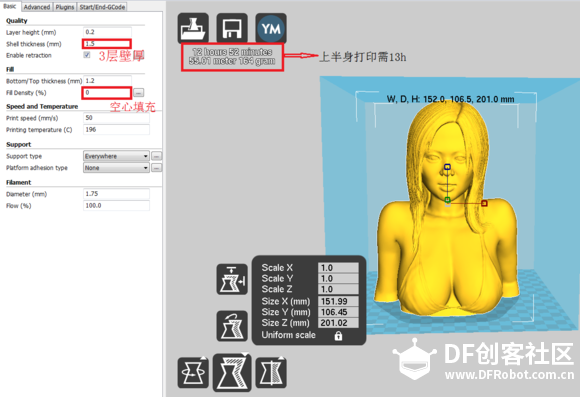Open the Support type dropdown
Image resolution: width=580 pixels, height=397 pixels.
point(116,156)
